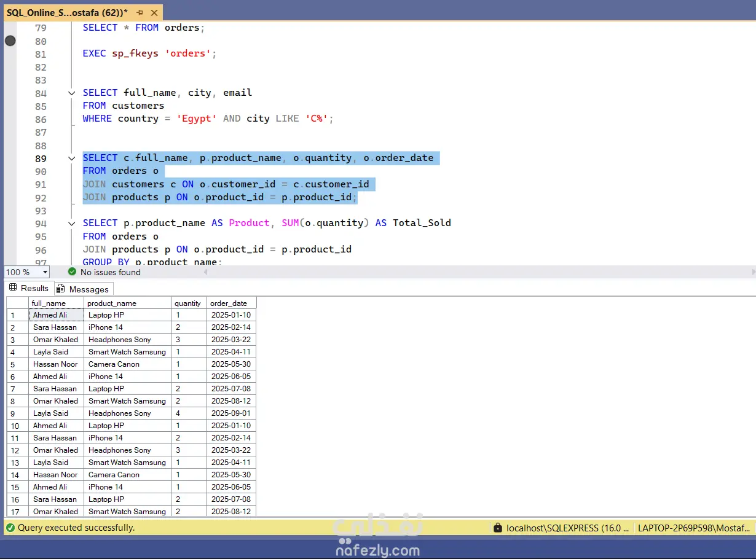756x559 pixels.
Task: Click the quantity column header in results grid
Action: [x=187, y=303]
